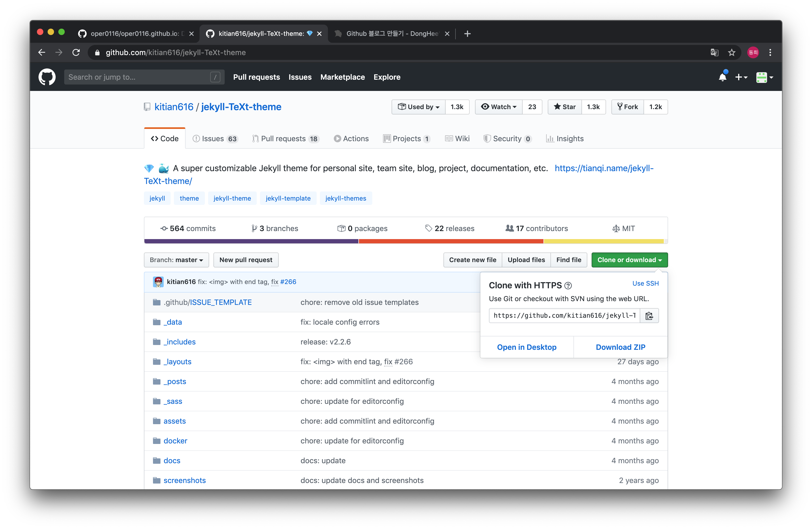
Task: Open the kitian616 owner link
Action: (174, 107)
